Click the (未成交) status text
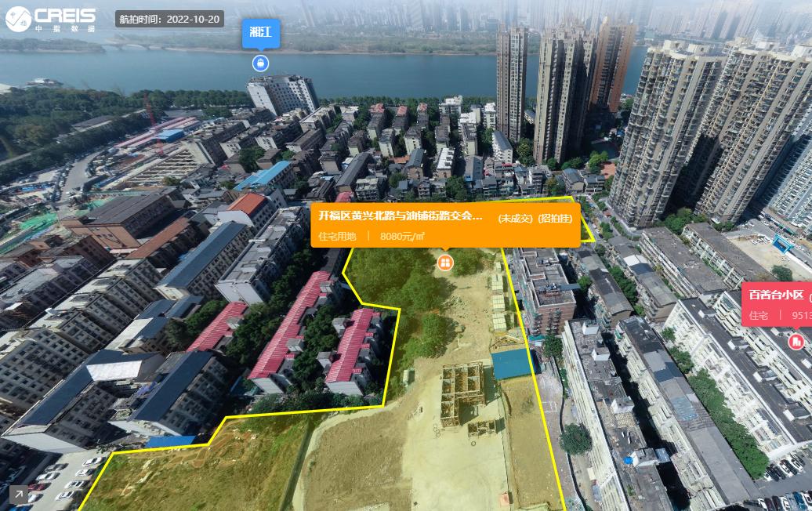The image size is (812, 511). pos(515,219)
